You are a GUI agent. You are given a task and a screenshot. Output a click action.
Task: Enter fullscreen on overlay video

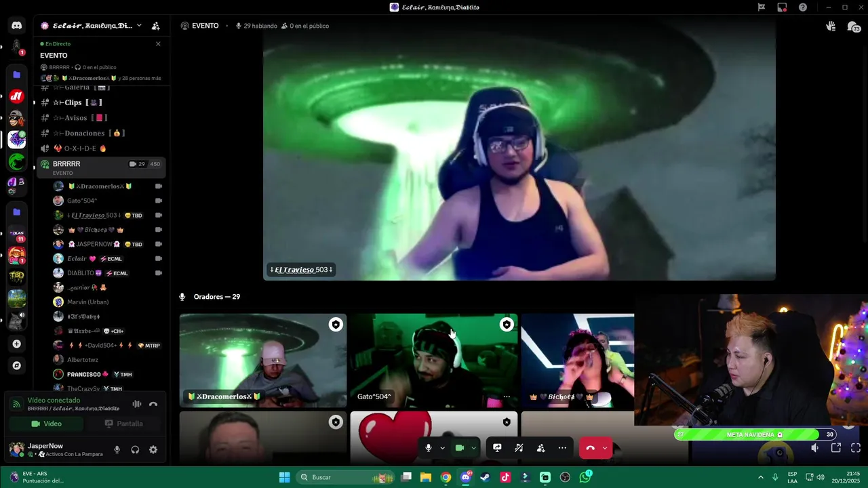pos(856,448)
